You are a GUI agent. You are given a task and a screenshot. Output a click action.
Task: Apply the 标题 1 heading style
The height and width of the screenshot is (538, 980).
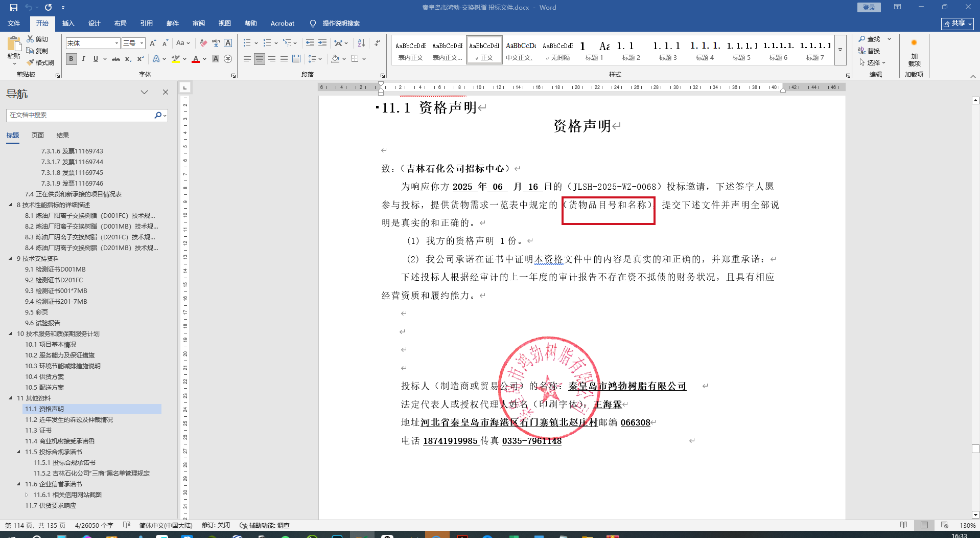(x=594, y=50)
